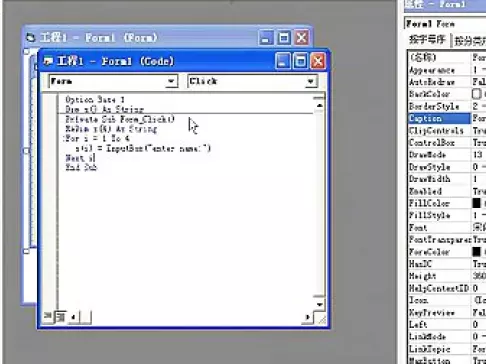486x364 pixels.
Task: Open the Click procedure dropdown
Action: point(310,81)
